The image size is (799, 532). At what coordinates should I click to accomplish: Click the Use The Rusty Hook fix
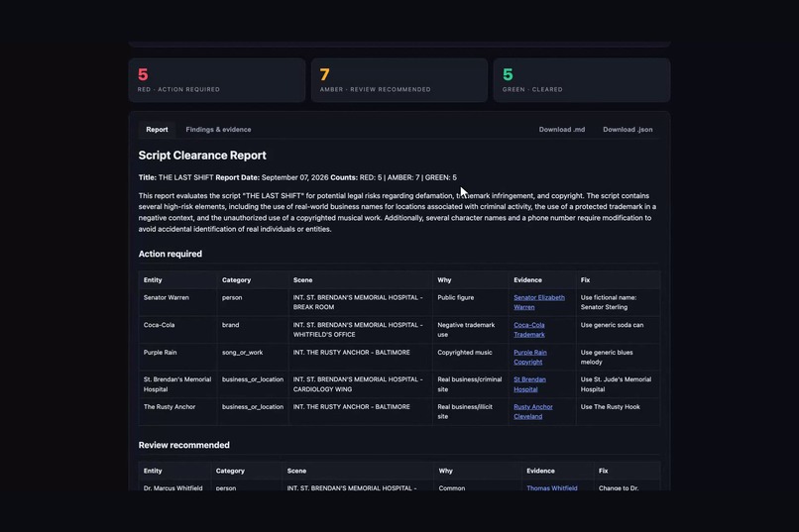pos(619,411)
